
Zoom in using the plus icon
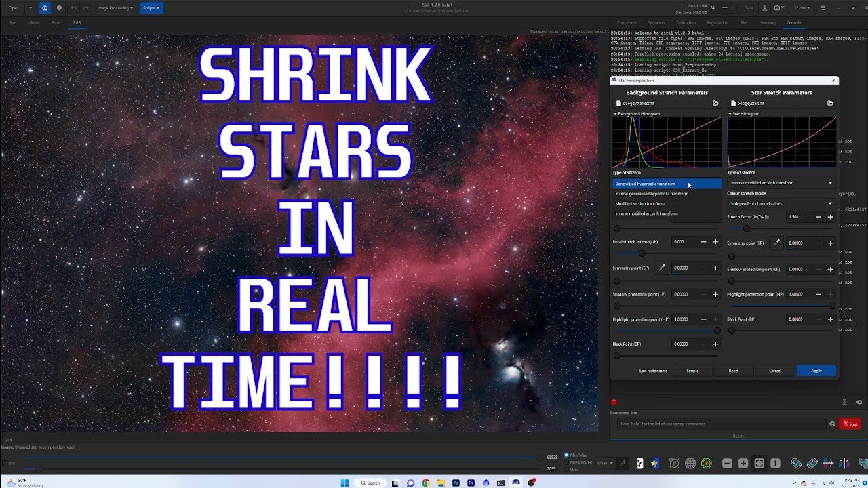click(743, 464)
